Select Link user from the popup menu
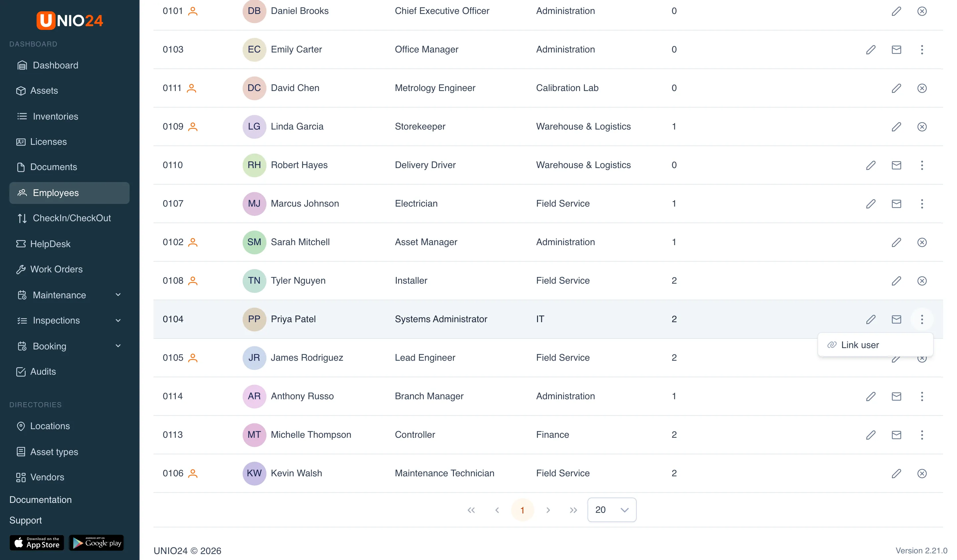Viewport: 957px width, 560px height. (875, 345)
